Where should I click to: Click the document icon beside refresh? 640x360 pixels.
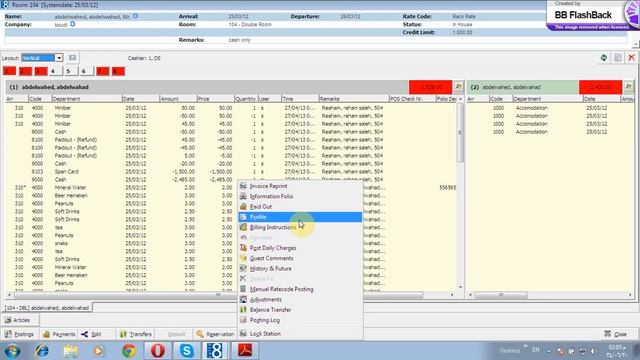tap(618, 58)
